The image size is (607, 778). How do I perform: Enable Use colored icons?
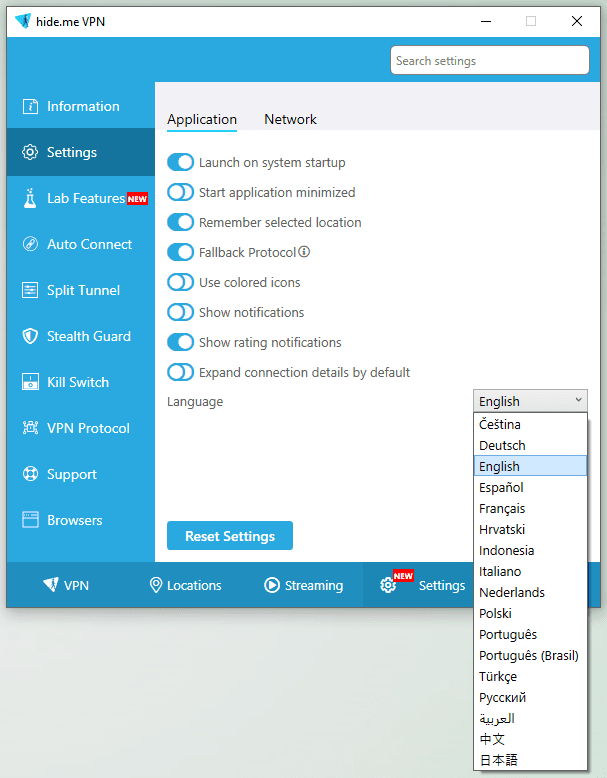pos(180,282)
